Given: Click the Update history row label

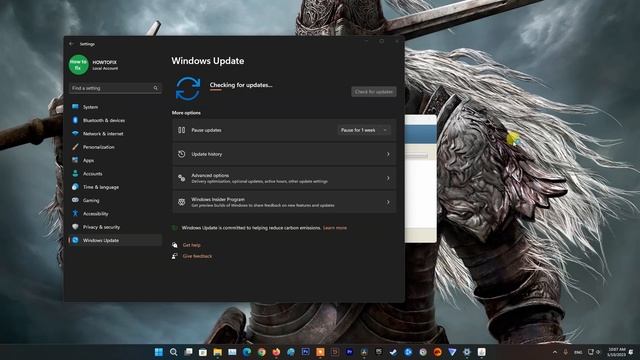Looking at the screenshot, I should [x=207, y=154].
